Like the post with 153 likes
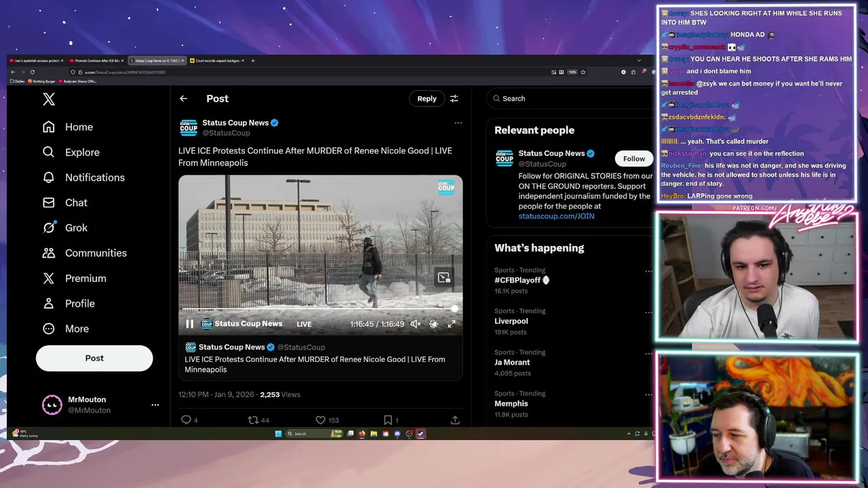The height and width of the screenshot is (488, 868). click(327, 420)
